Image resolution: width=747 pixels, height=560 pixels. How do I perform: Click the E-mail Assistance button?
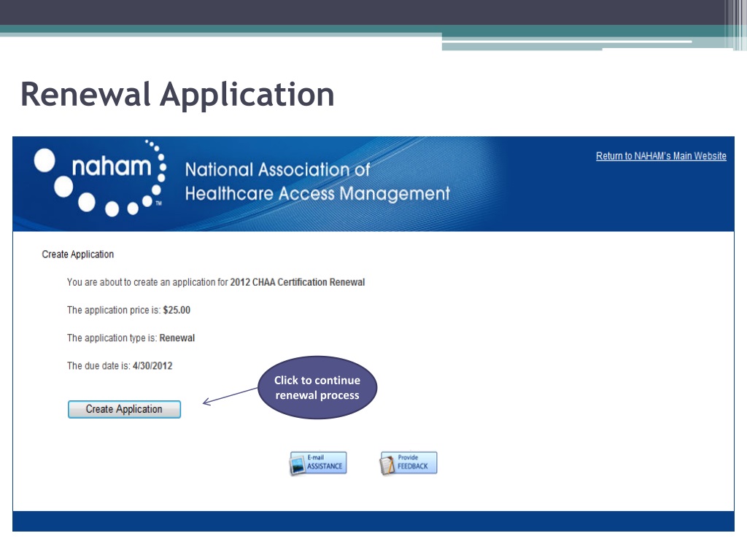click(318, 463)
